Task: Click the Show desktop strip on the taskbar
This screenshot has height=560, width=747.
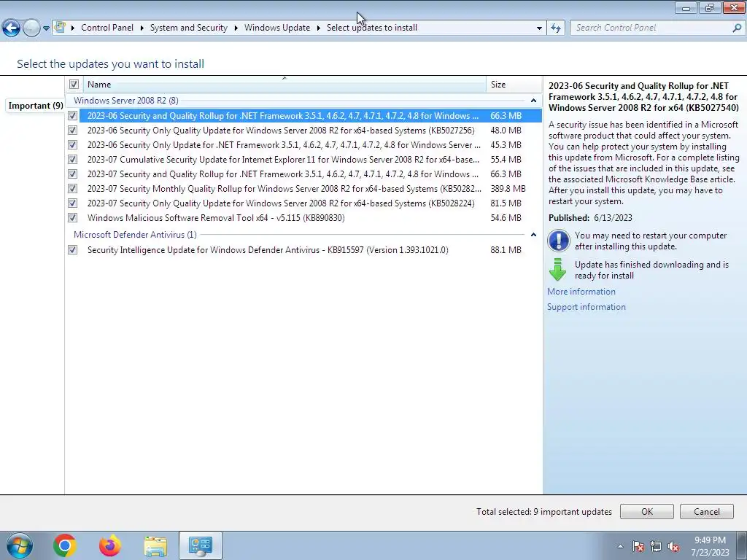Action: [x=742, y=545]
